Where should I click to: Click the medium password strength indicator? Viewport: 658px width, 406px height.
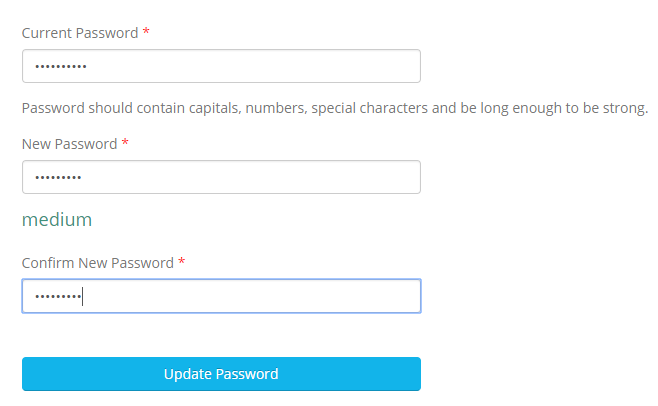57,220
